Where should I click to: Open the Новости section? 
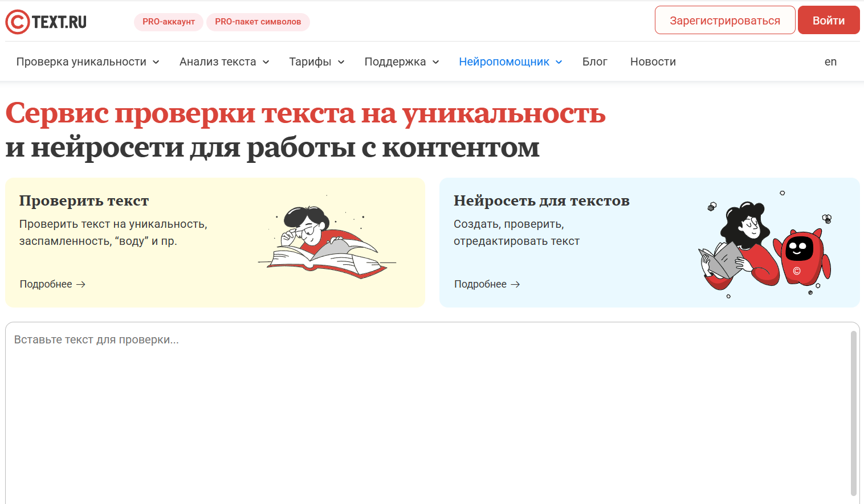coord(653,62)
